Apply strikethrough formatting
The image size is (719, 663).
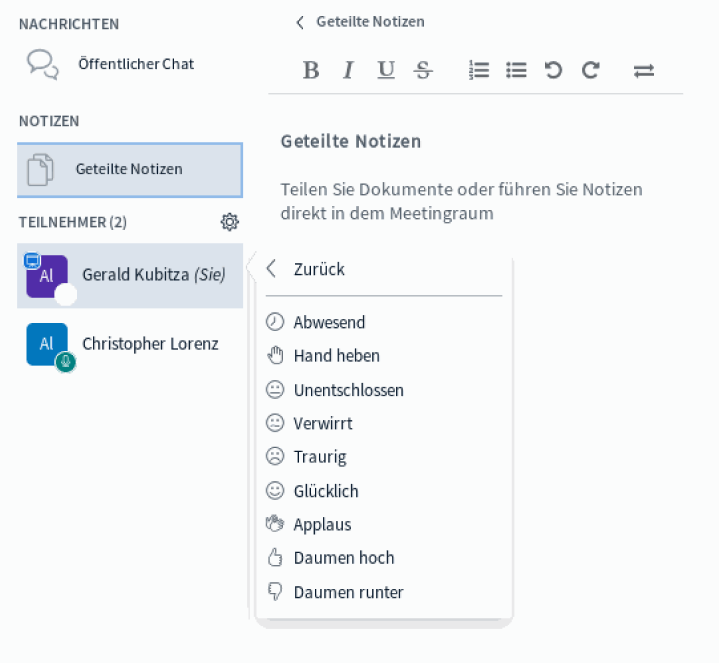click(423, 70)
